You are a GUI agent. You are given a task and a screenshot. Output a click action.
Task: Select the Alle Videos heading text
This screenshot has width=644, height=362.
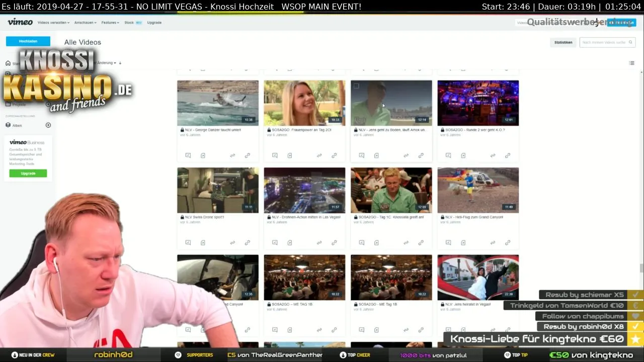pyautogui.click(x=83, y=42)
